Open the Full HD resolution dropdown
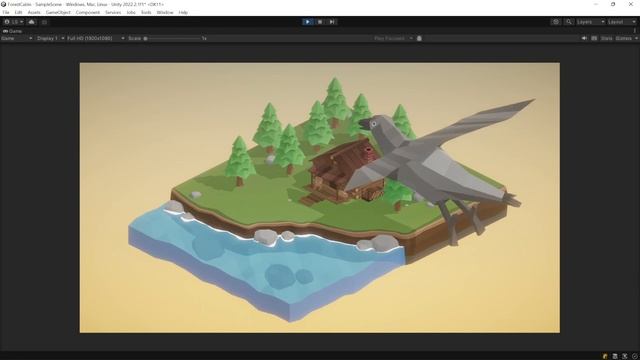640x360 pixels. (96, 38)
